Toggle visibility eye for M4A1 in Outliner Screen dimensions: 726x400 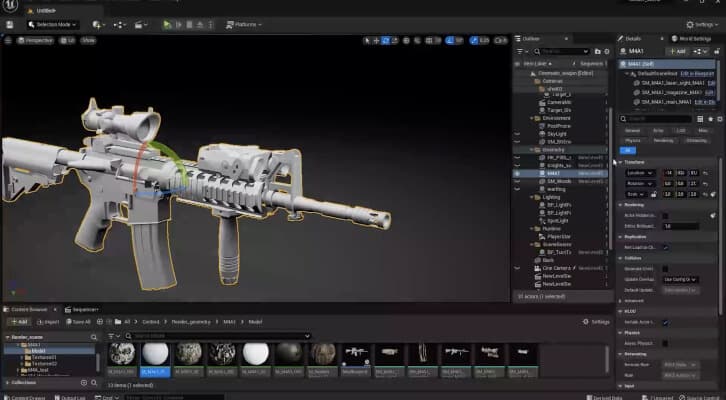(x=517, y=174)
